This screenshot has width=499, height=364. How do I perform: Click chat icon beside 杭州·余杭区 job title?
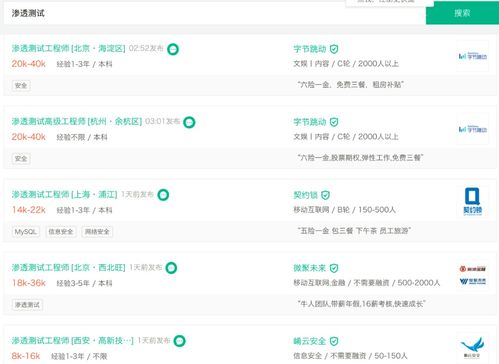[x=189, y=122]
